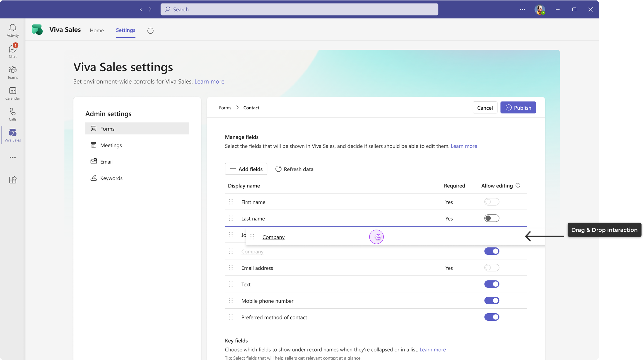Click Refresh data

294,169
